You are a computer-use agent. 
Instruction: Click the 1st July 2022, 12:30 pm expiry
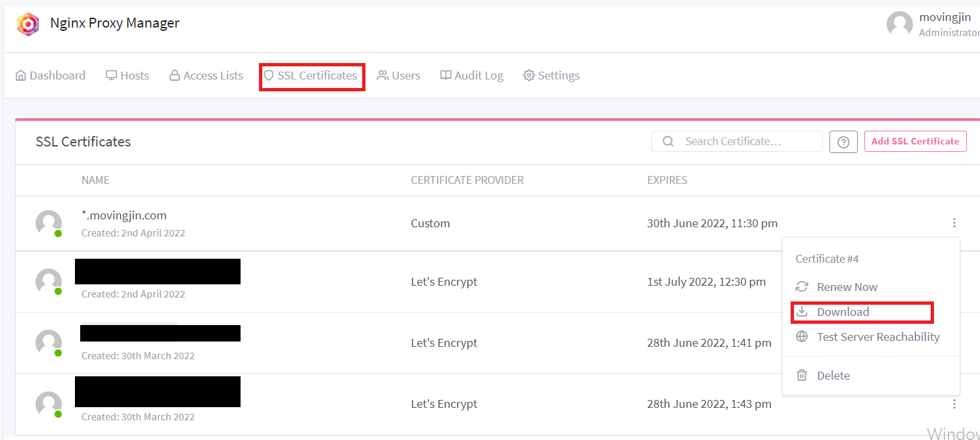point(707,282)
